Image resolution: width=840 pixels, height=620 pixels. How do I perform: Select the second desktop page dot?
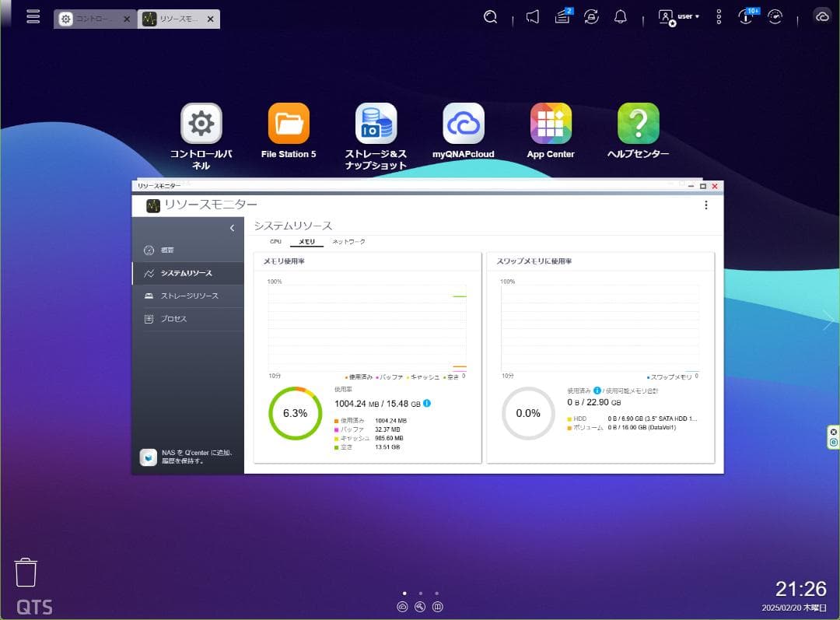click(x=421, y=593)
